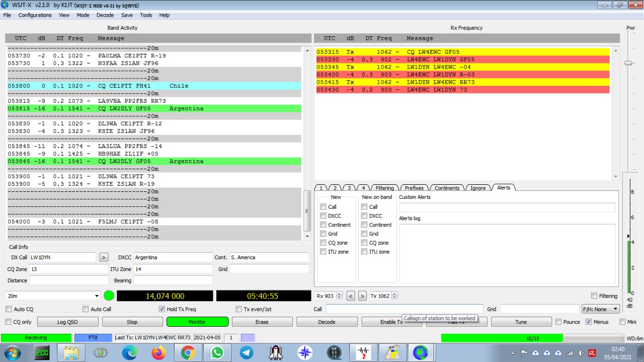The height and width of the screenshot is (362, 644).
Task: Tick the New DXCC alert checkbox
Action: (324, 216)
